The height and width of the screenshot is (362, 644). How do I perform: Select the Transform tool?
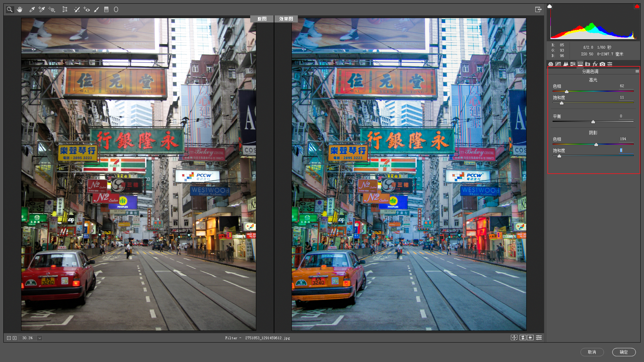(65, 9)
